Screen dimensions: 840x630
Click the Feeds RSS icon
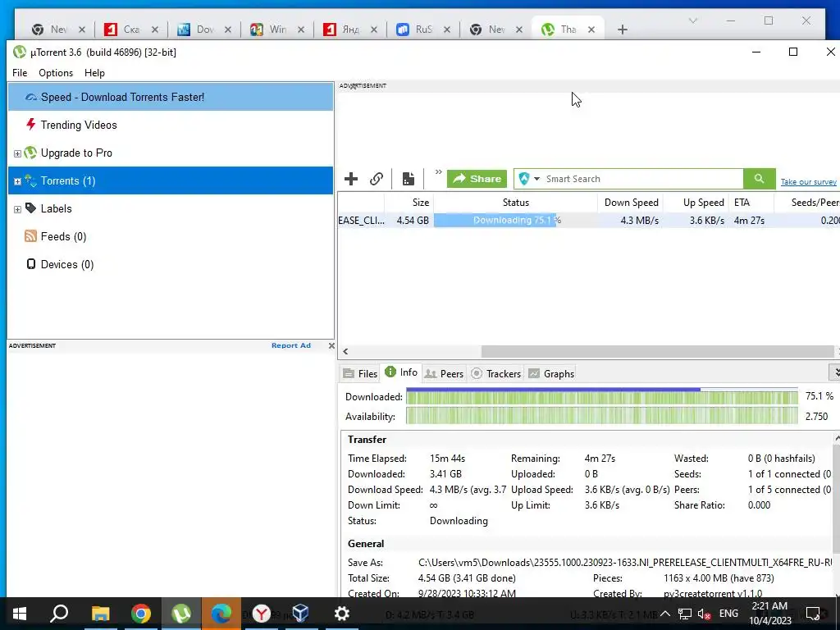pos(30,235)
